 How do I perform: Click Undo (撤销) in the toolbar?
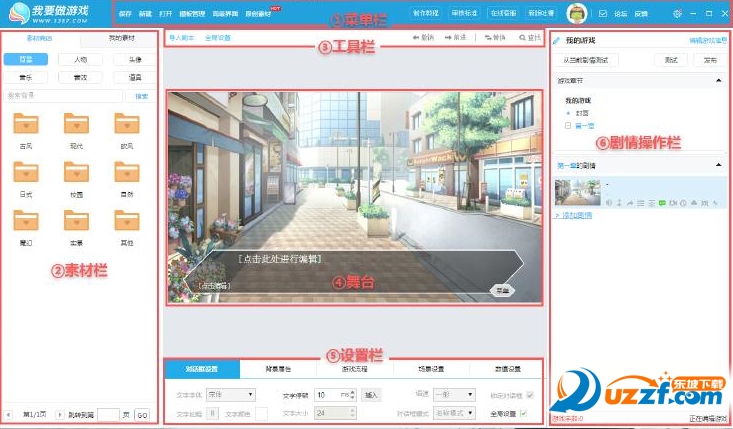tap(423, 37)
